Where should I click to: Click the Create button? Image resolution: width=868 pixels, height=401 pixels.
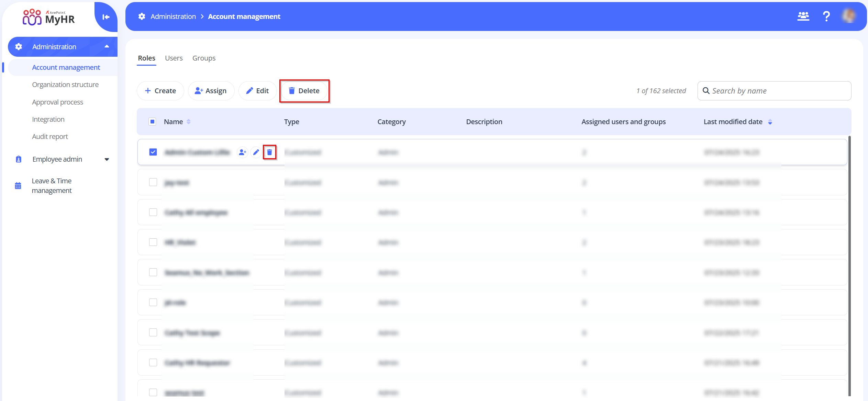(160, 91)
